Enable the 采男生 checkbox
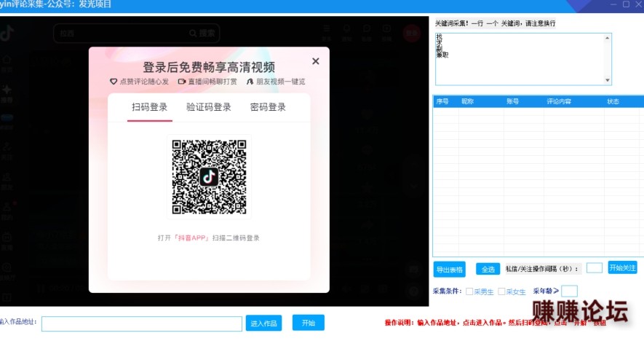644x341 pixels. 469,291
